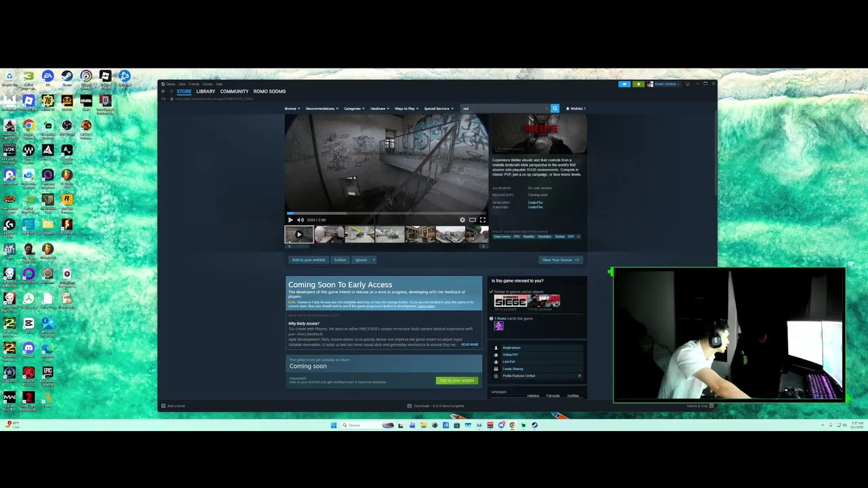Click the Ignore button

[x=361, y=260]
